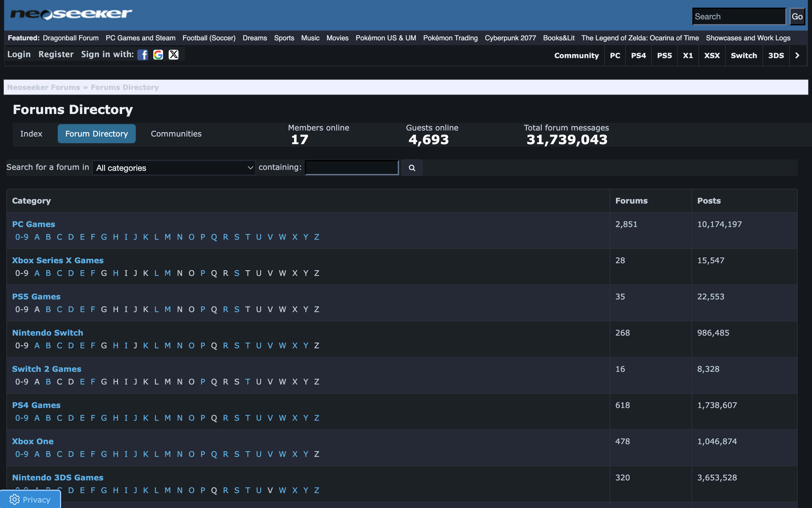Click the total forum messages 31,739,043
Screen dimensions: 812x508
pyautogui.click(x=567, y=139)
